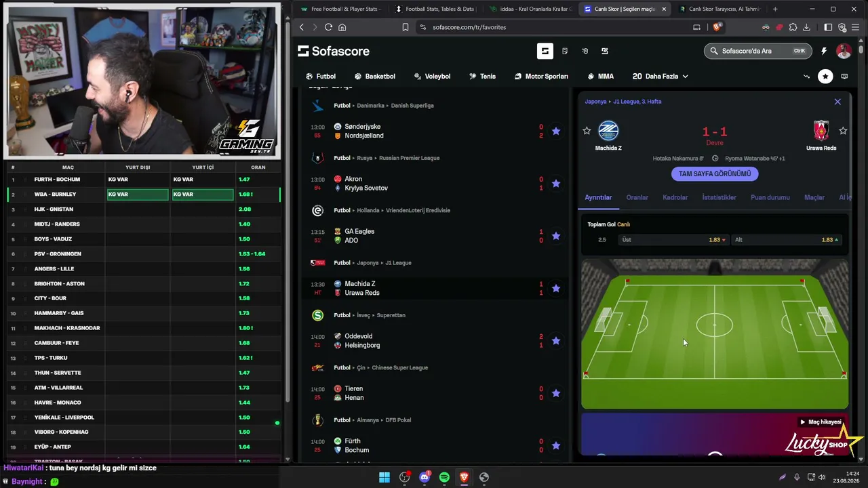
Task: Click the Sofascore logo in the header
Action: (x=332, y=51)
